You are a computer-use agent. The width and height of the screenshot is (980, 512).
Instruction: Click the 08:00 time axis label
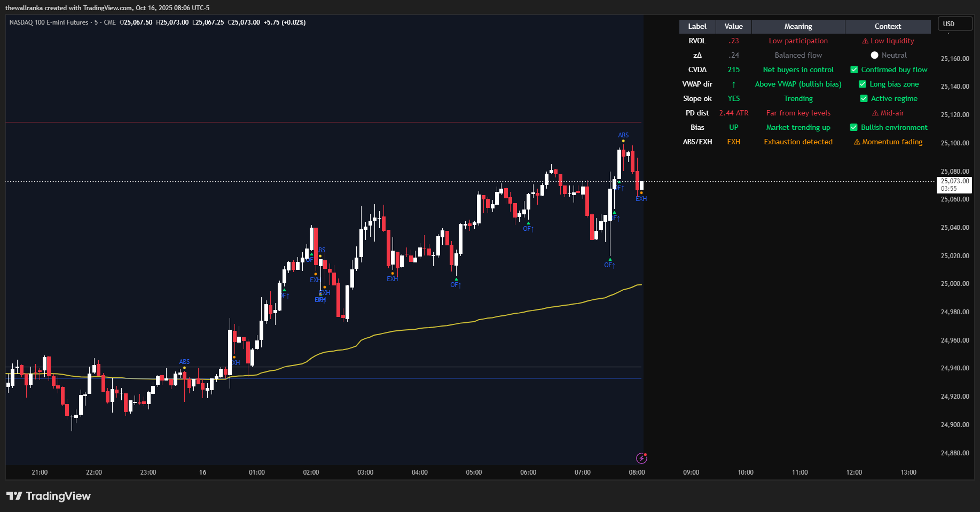637,472
